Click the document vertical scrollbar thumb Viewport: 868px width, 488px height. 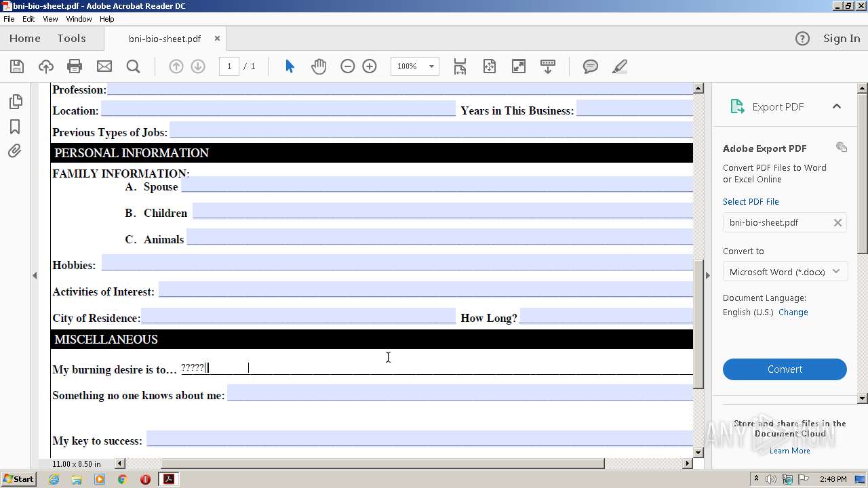click(698, 324)
